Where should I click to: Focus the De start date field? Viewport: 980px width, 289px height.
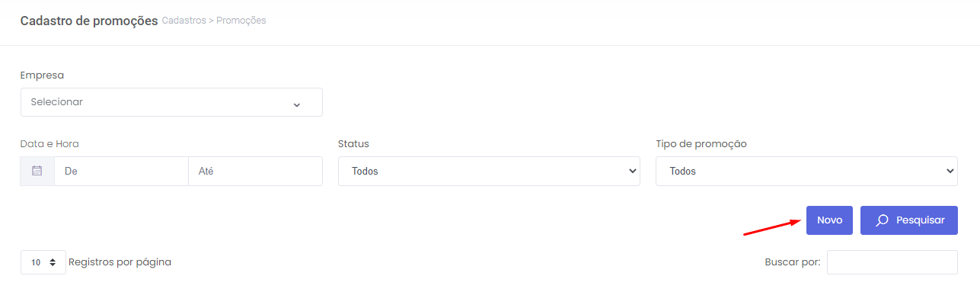pos(121,172)
